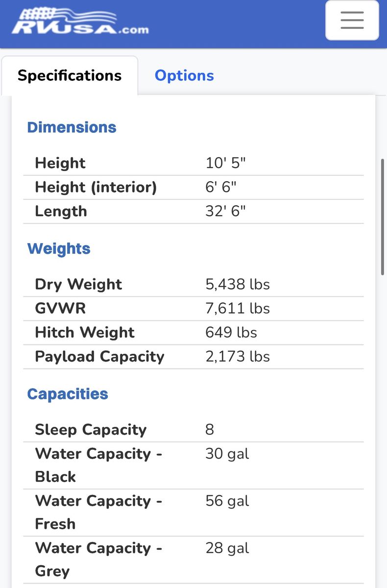Click the Capacities section heading
Screen dimensions: 387x588
(x=68, y=394)
